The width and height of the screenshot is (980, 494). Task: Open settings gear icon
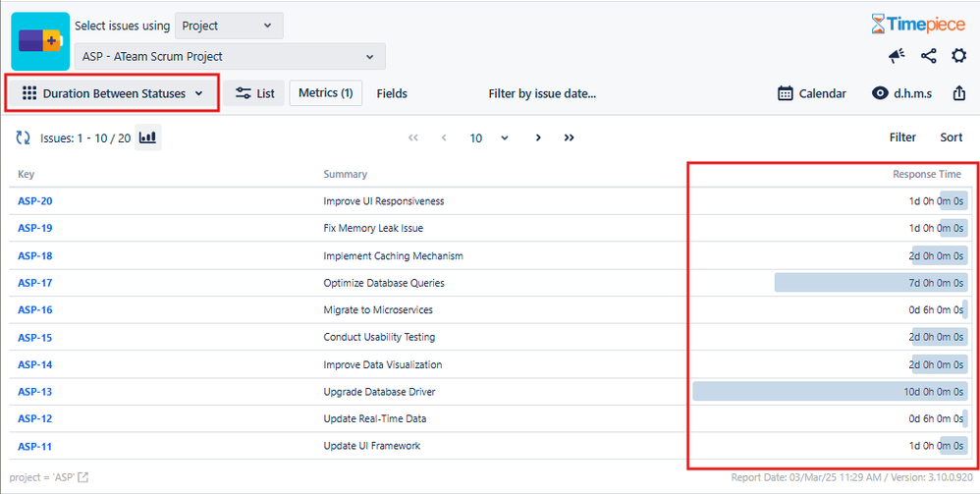click(x=958, y=56)
